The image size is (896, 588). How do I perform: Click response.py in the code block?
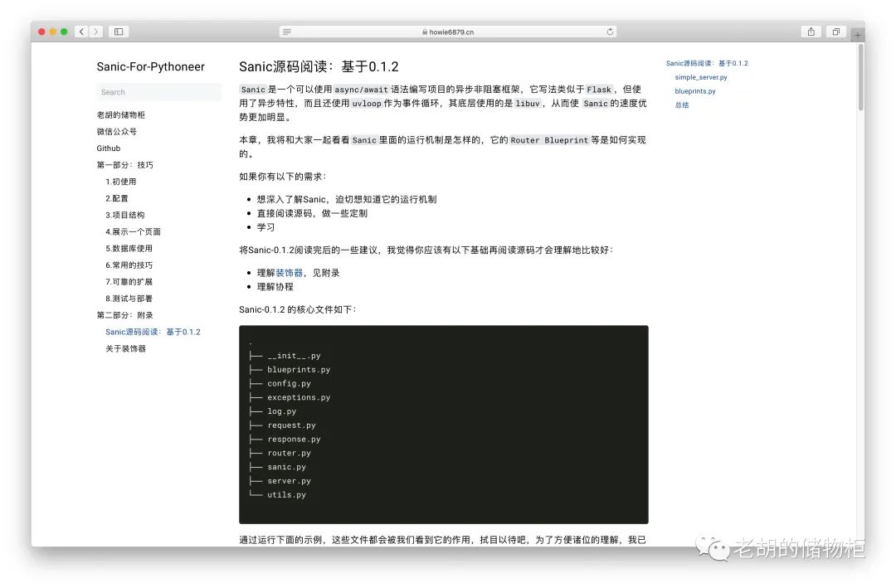click(294, 440)
